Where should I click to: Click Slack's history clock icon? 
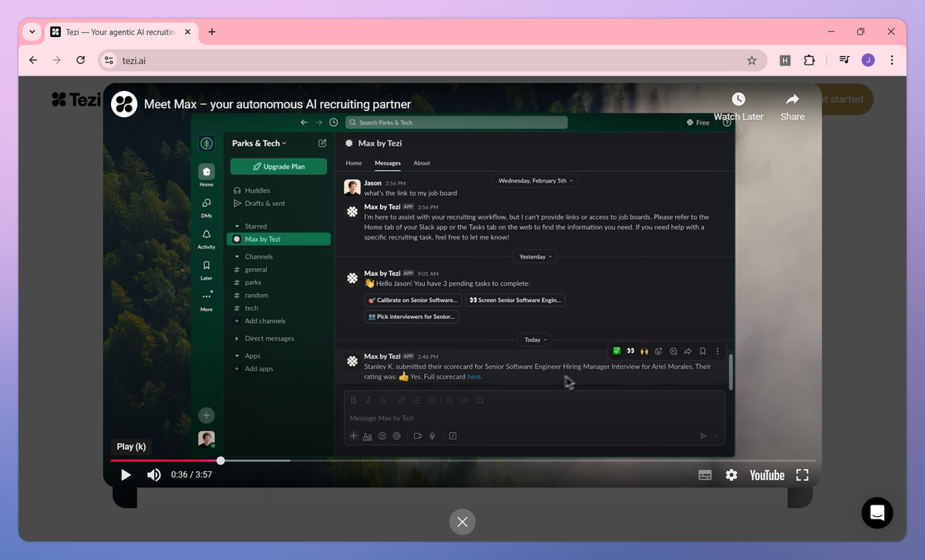tap(333, 122)
